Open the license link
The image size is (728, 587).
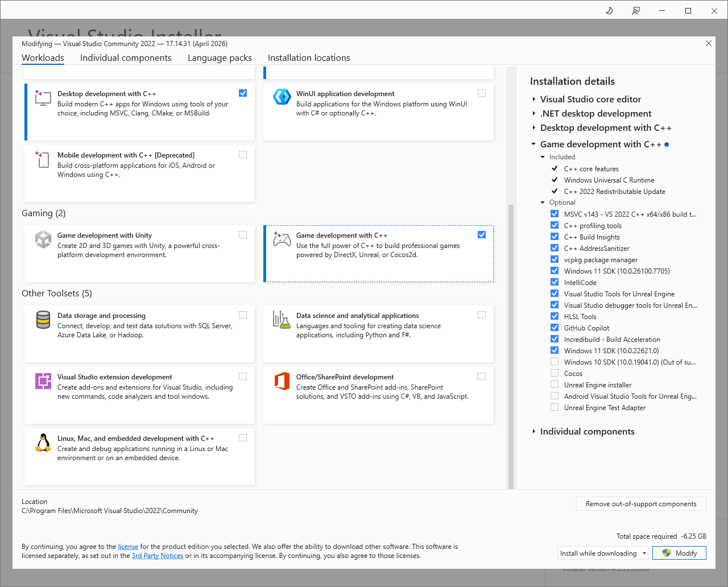pos(128,547)
